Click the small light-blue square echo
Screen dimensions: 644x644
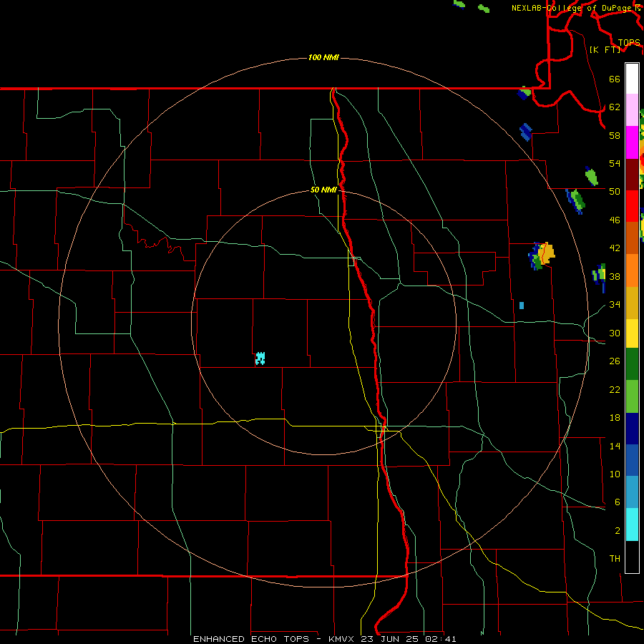tap(522, 306)
